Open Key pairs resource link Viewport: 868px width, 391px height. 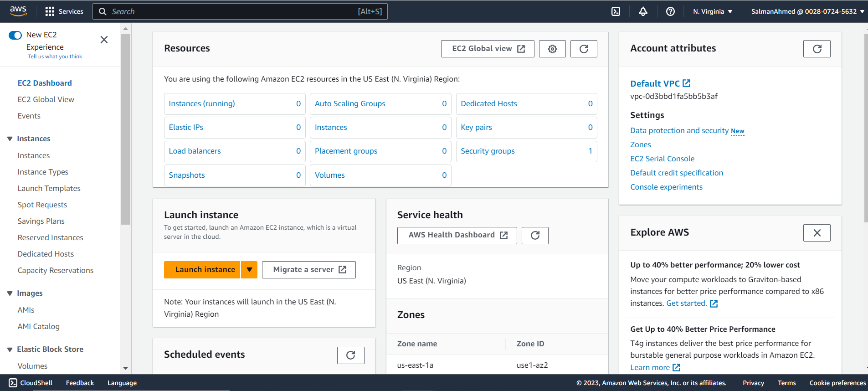[x=476, y=127]
